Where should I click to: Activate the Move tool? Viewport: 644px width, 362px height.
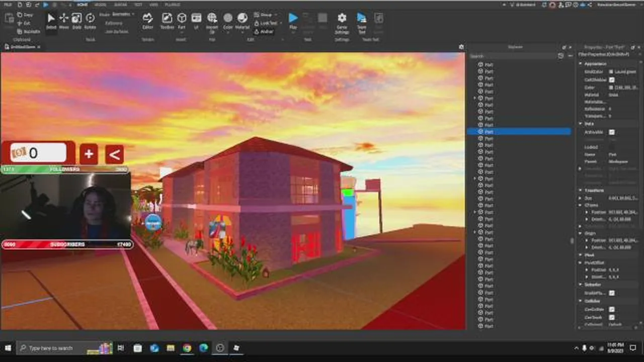pyautogui.click(x=64, y=21)
